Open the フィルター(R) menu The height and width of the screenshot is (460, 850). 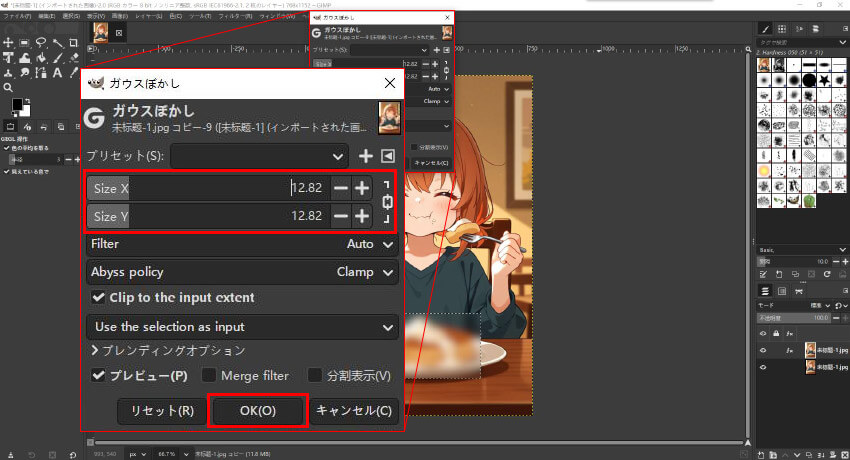pyautogui.click(x=235, y=16)
